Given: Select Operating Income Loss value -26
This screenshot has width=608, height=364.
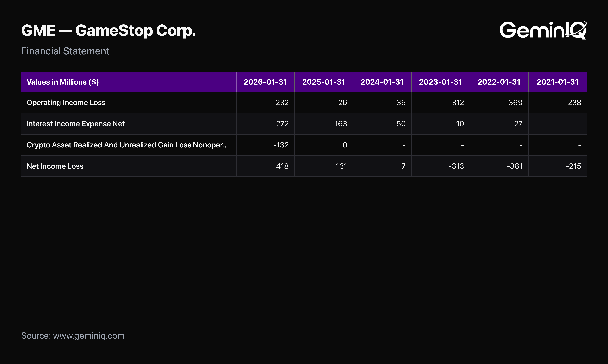Looking at the screenshot, I should 341,103.
